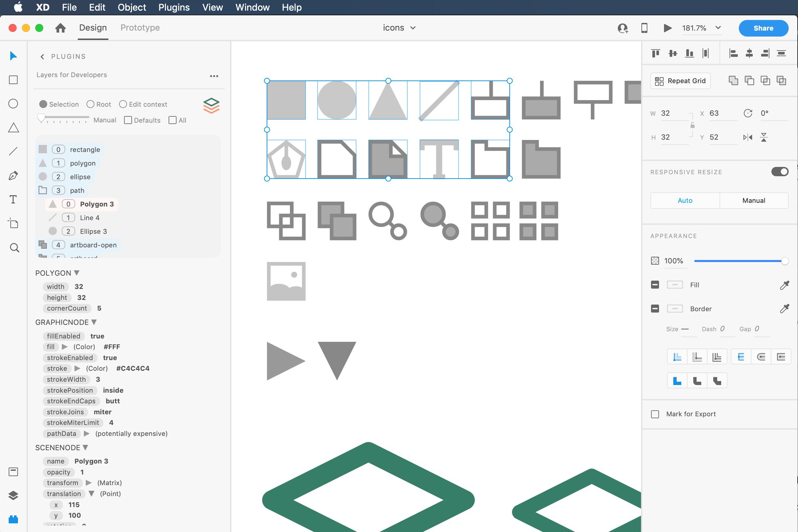Click the invite to document icon
The height and width of the screenshot is (532, 798).
(622, 28)
